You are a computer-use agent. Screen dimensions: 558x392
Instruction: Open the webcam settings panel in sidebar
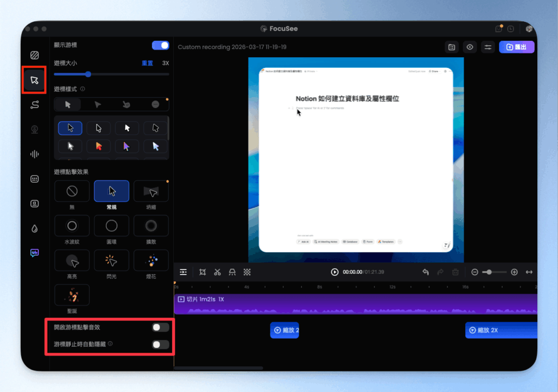click(x=34, y=129)
